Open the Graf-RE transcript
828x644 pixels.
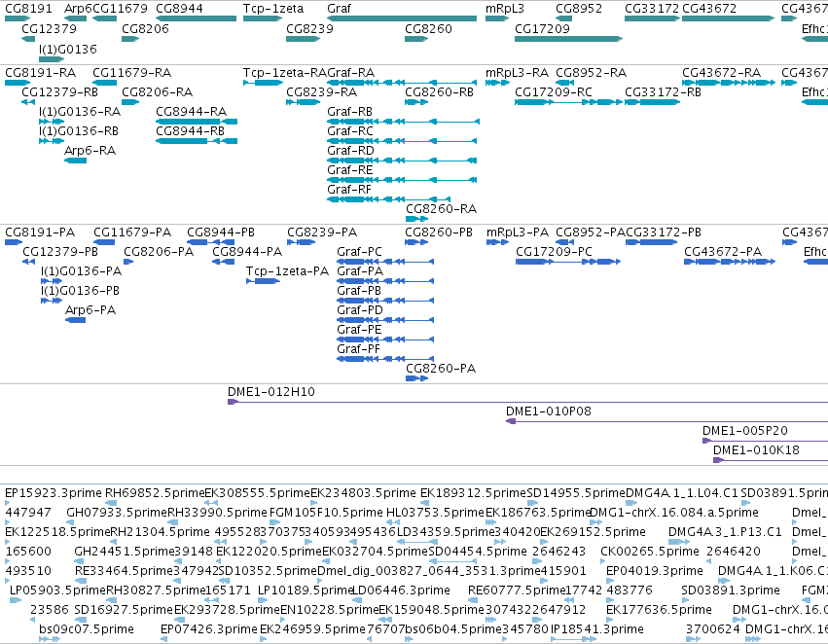tap(402, 180)
